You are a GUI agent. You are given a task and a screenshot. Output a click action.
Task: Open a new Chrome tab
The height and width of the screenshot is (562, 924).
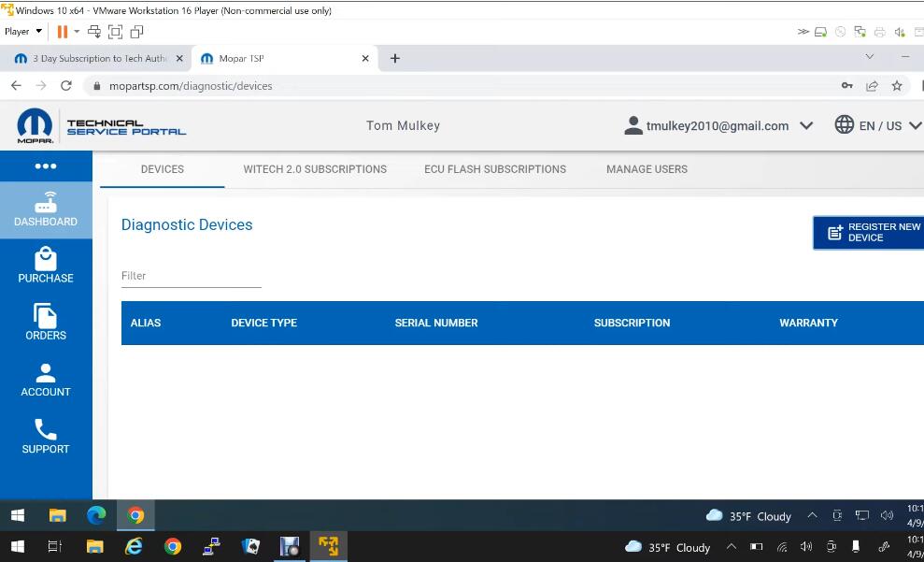(x=395, y=58)
